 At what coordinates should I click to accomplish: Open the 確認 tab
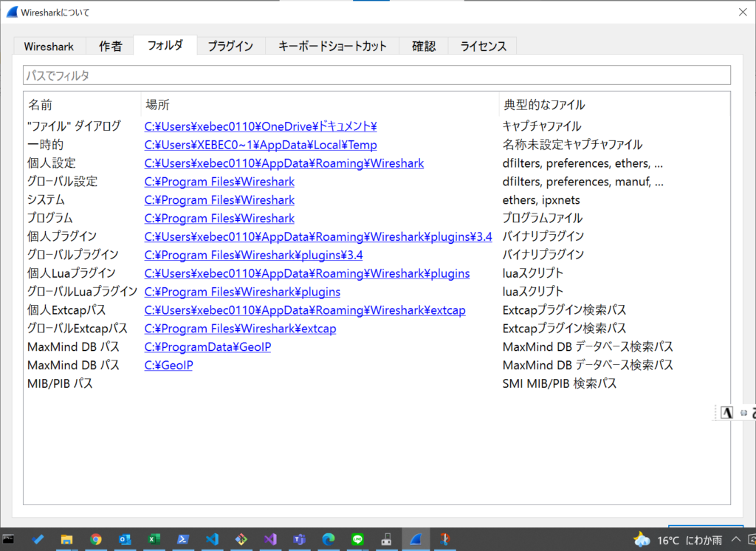pyautogui.click(x=424, y=47)
